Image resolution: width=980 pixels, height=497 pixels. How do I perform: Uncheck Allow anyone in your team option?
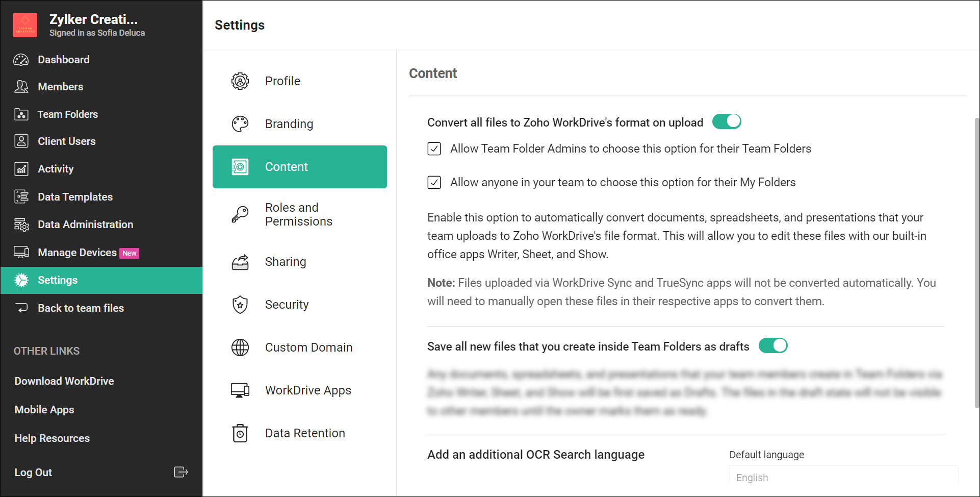pyautogui.click(x=434, y=183)
